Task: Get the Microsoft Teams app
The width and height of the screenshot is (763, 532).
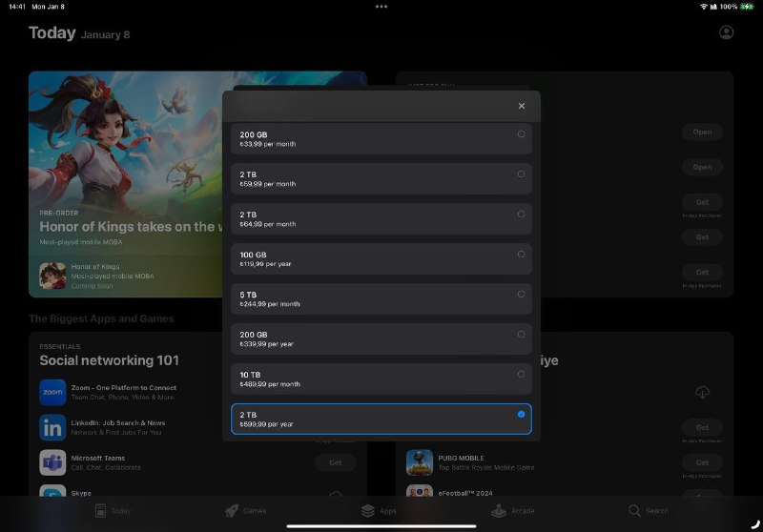Action: [x=336, y=462]
